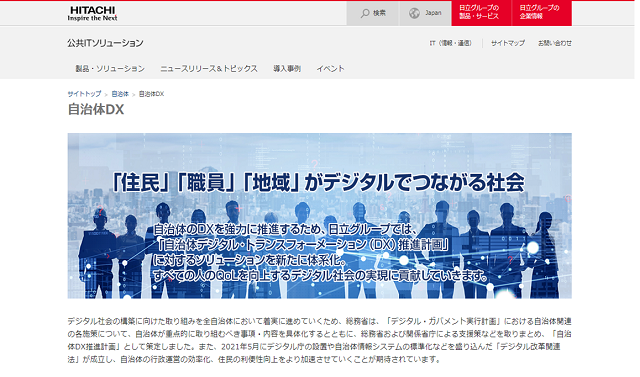Screen dimensions: 640x377
Task: Click the 自治体DX hero banner image
Action: [320, 216]
